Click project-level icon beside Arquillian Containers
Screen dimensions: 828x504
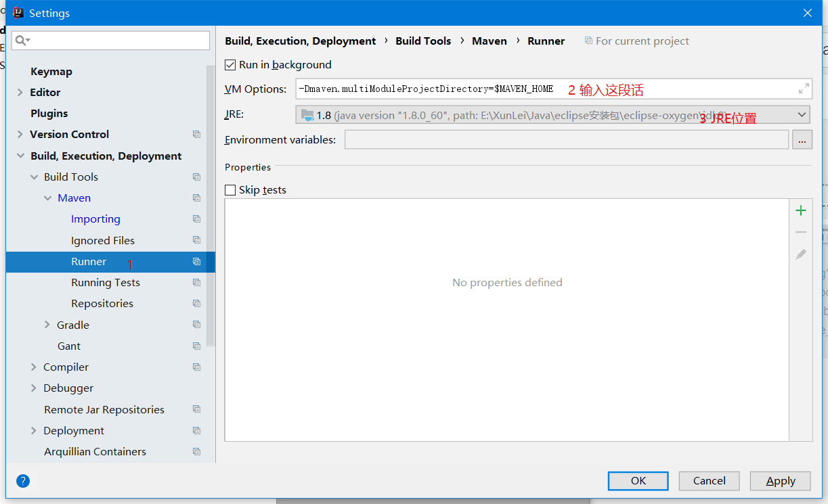[x=196, y=452]
